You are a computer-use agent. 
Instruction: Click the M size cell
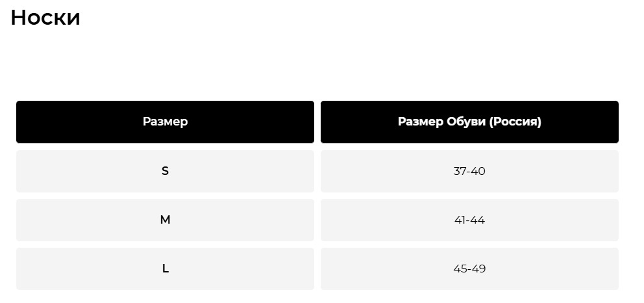pos(165,220)
